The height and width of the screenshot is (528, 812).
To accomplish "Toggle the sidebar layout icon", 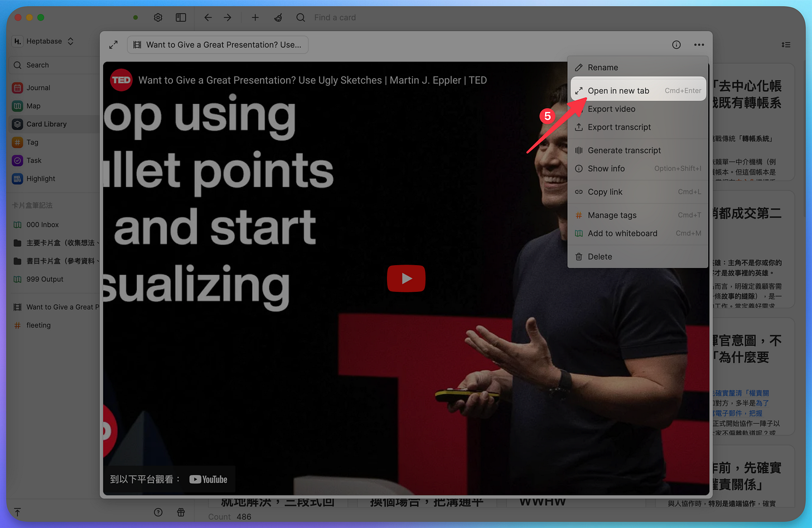I will pos(181,17).
